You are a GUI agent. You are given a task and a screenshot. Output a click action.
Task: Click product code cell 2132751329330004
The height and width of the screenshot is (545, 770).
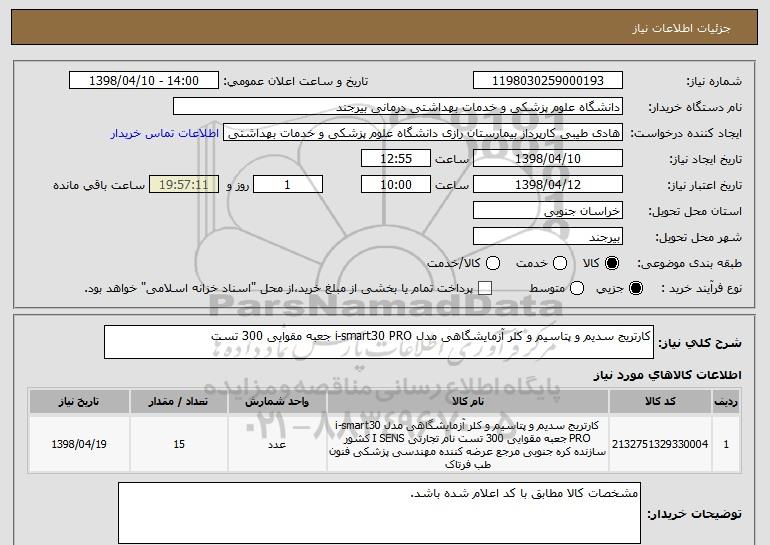660,444
